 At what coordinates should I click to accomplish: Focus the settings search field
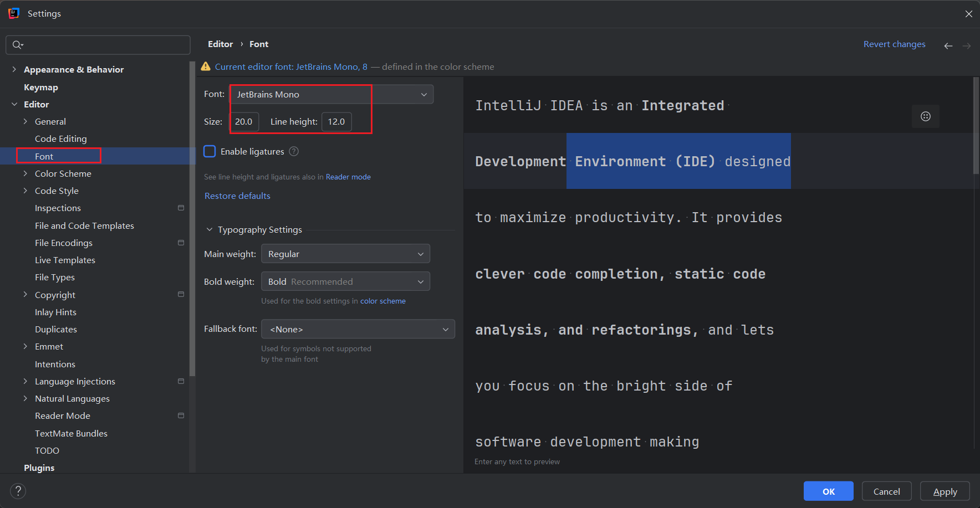(x=98, y=45)
